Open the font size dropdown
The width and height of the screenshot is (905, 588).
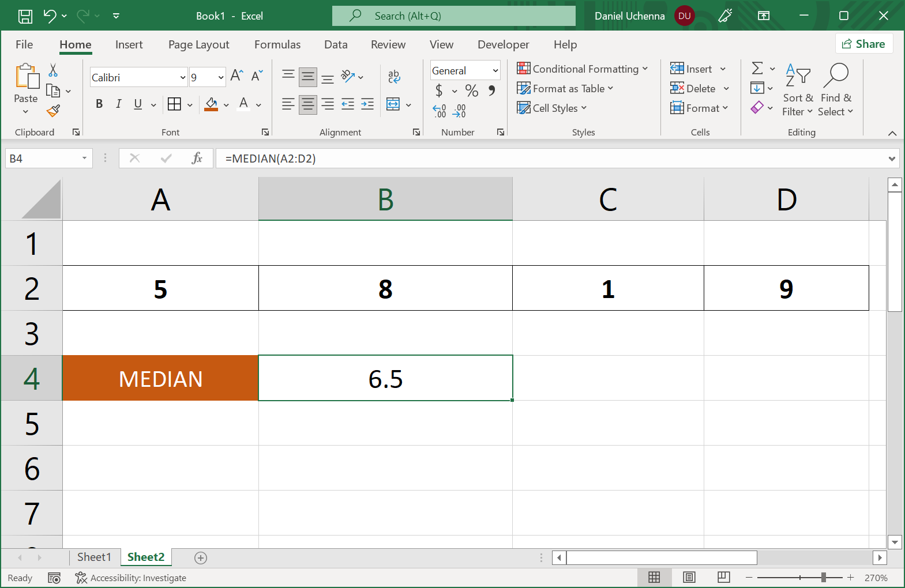click(221, 77)
